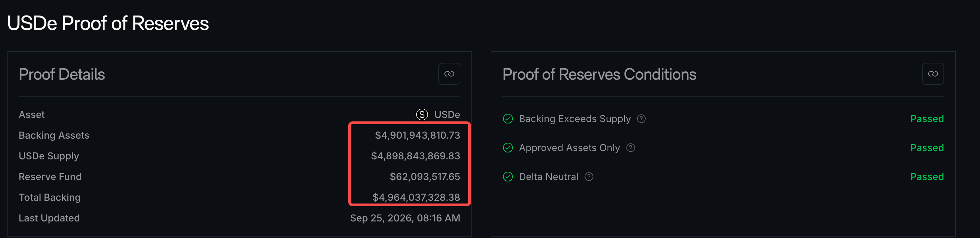Viewport: 980px width, 238px height.
Task: Select the Asset row label
Action: coord(32,115)
